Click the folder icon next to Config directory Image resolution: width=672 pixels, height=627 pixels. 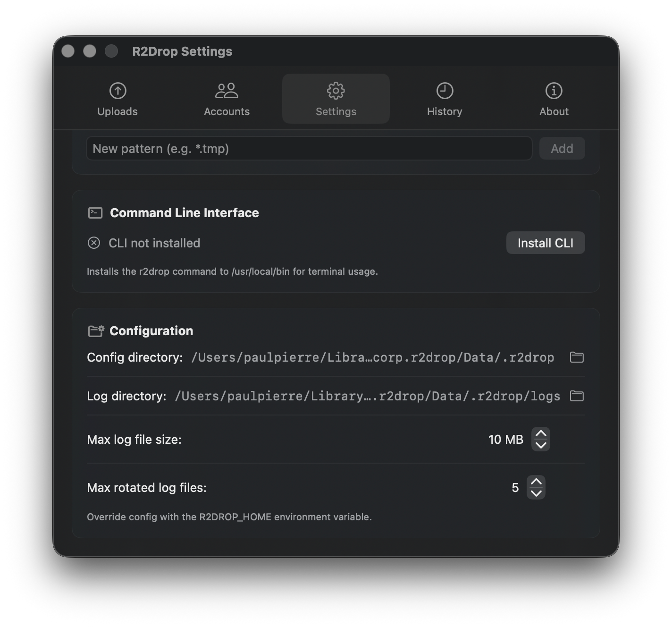tap(577, 357)
